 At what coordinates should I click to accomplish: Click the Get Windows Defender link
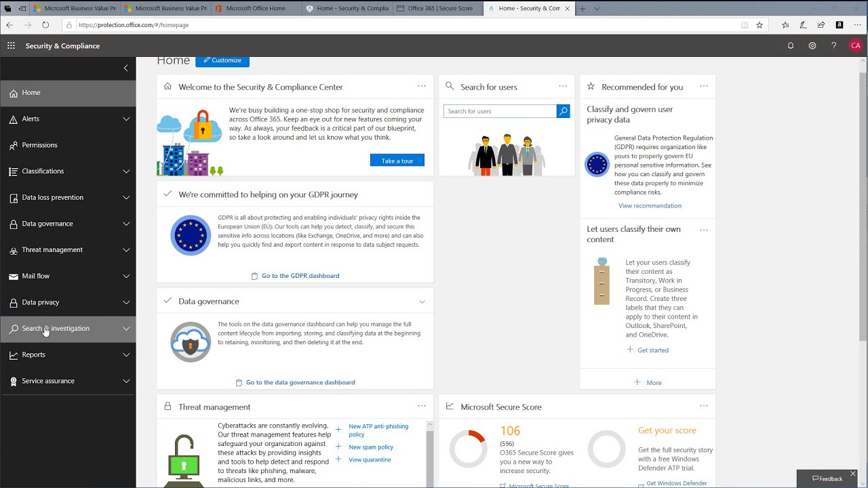point(676,484)
